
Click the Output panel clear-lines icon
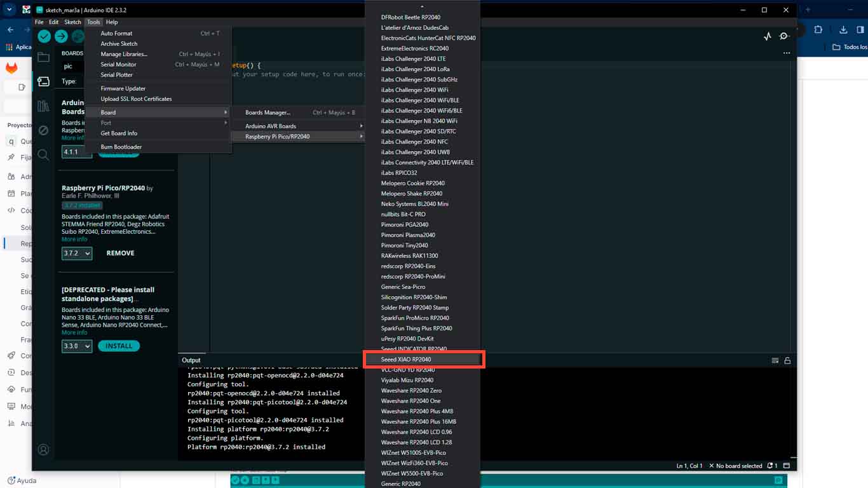[775, 360]
